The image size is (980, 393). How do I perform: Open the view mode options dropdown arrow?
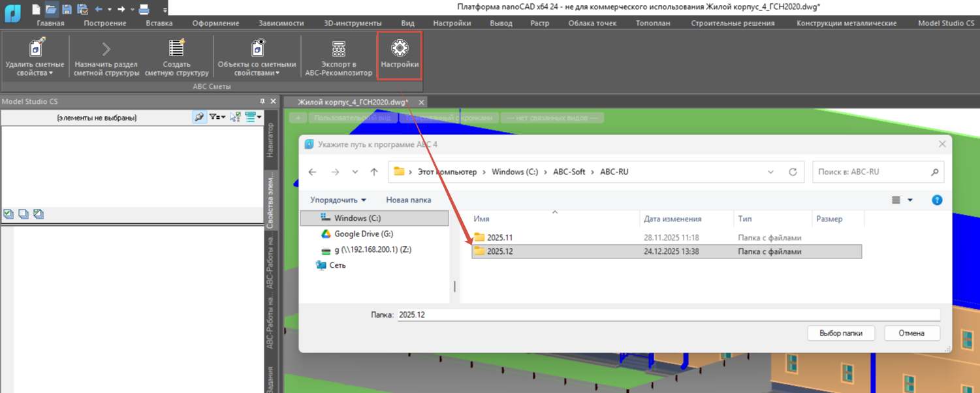(x=910, y=200)
